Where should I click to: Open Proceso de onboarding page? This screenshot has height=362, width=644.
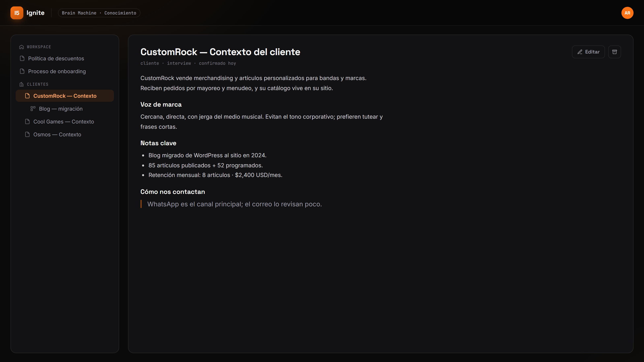pyautogui.click(x=65, y=71)
